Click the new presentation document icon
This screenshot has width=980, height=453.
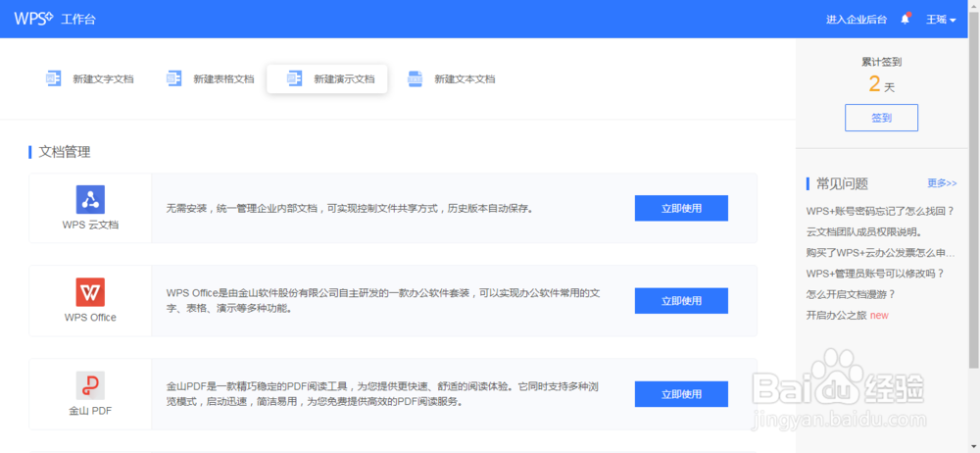(x=294, y=78)
